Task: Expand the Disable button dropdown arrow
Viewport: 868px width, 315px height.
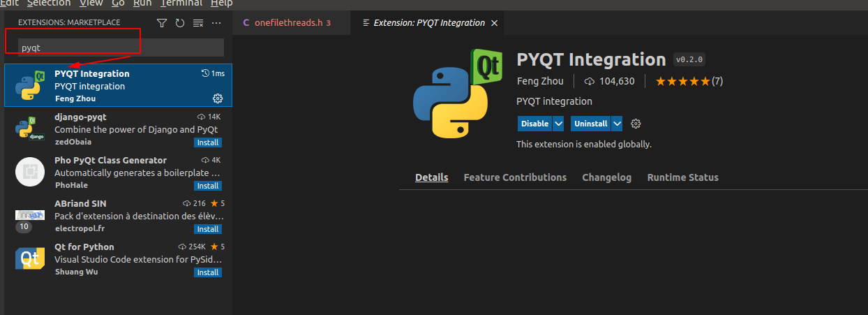Action: pos(558,124)
